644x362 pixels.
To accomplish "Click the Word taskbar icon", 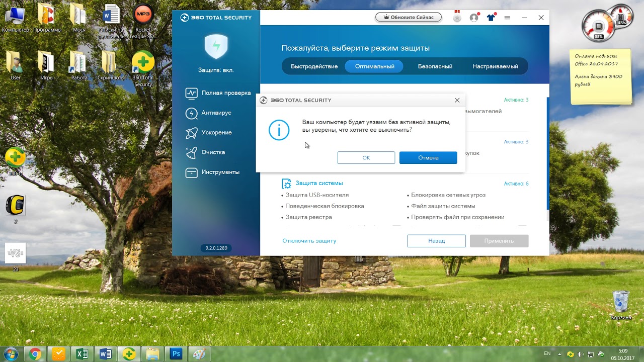I will (x=106, y=354).
